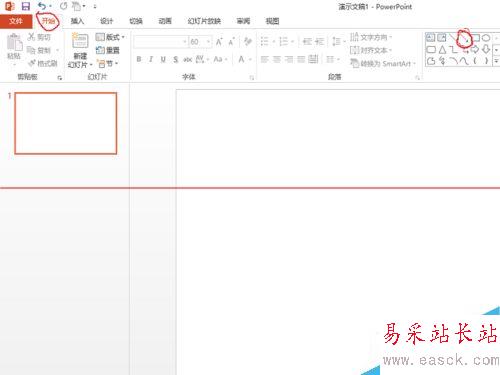The image size is (500, 375).
Task: Switch to the 开始 (Home) tab
Action: tap(49, 21)
